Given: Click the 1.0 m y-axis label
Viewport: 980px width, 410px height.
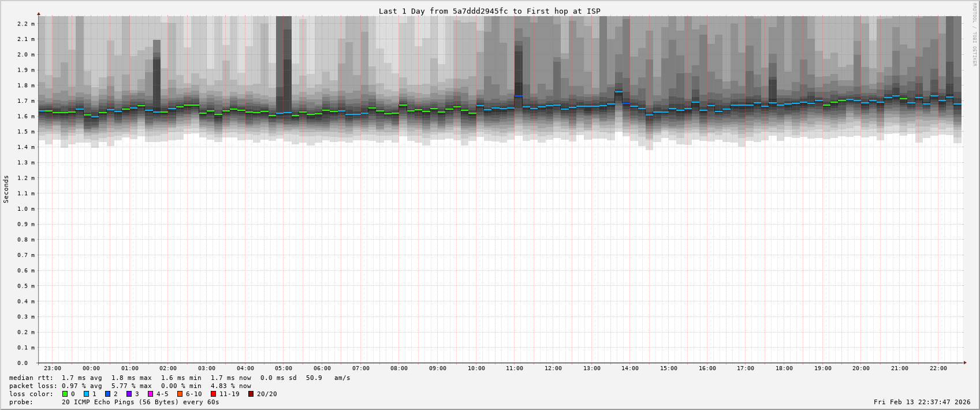Looking at the screenshot, I should (25, 209).
